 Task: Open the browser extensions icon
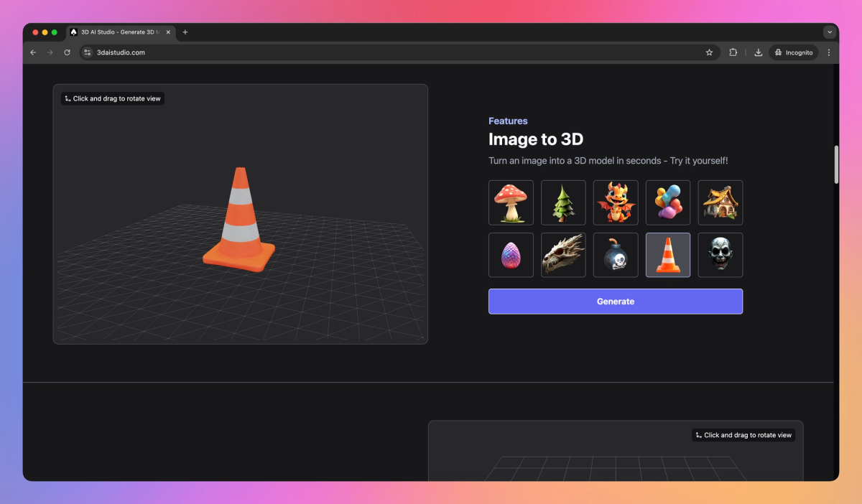[733, 52]
